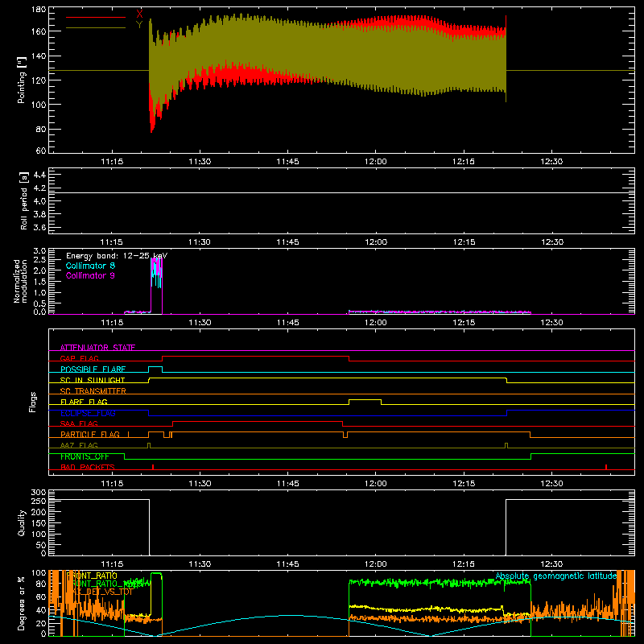Select the AA7_FLAG label
The height and width of the screenshot is (644, 644).
pyautogui.click(x=79, y=446)
